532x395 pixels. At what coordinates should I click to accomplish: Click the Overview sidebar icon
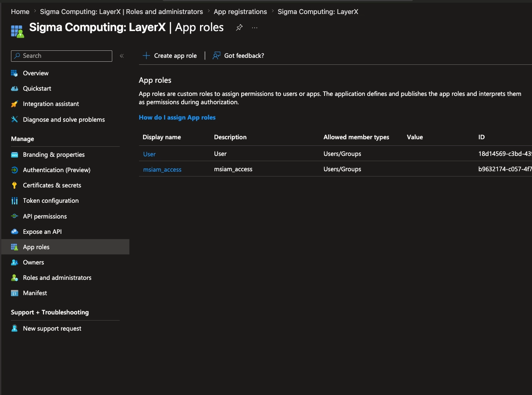pos(14,73)
